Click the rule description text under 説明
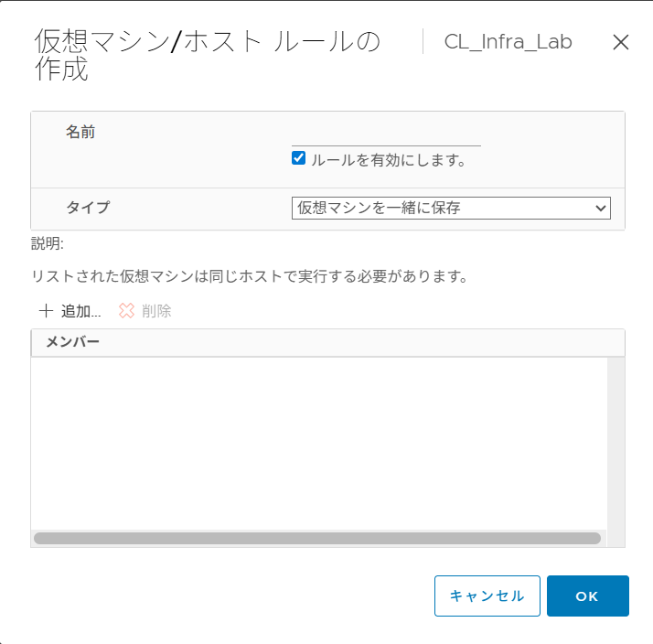This screenshot has height=644, width=653. point(249,276)
